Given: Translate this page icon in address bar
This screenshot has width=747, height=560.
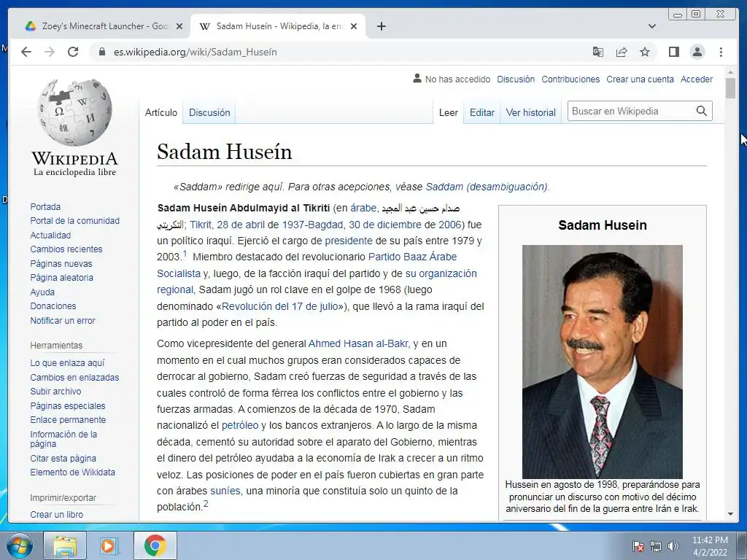Looking at the screenshot, I should point(598,52).
